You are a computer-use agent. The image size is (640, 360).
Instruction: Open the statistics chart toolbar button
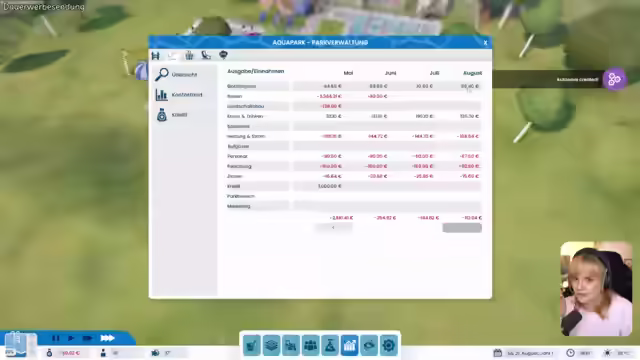[349, 346]
